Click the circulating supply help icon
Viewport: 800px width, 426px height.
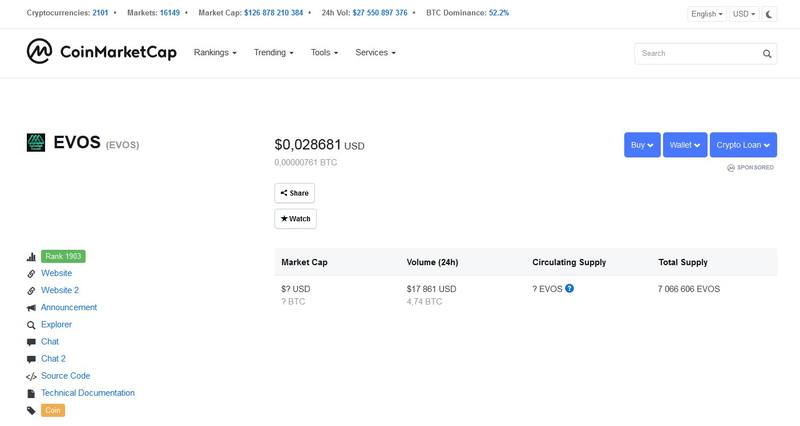pyautogui.click(x=569, y=288)
